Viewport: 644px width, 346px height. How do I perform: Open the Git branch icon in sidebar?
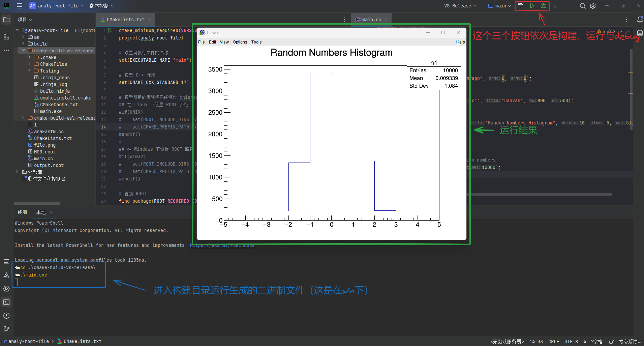[x=6, y=329]
